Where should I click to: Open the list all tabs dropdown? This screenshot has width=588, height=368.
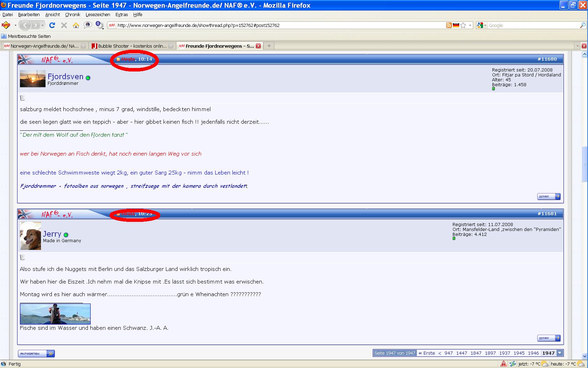(x=577, y=46)
